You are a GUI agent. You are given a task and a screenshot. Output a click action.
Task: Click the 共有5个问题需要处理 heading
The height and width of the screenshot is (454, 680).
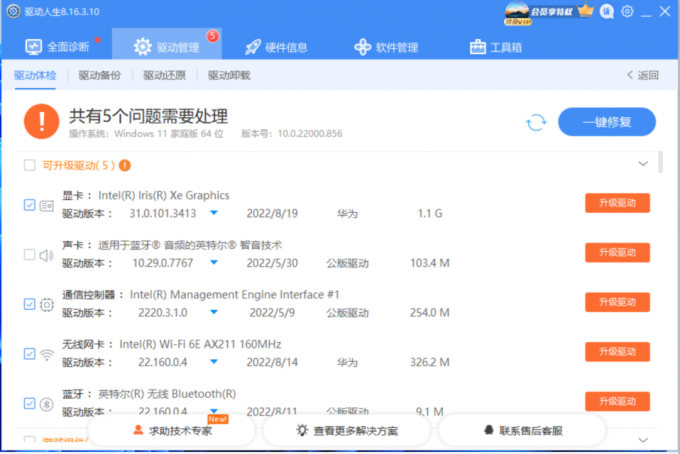click(148, 116)
